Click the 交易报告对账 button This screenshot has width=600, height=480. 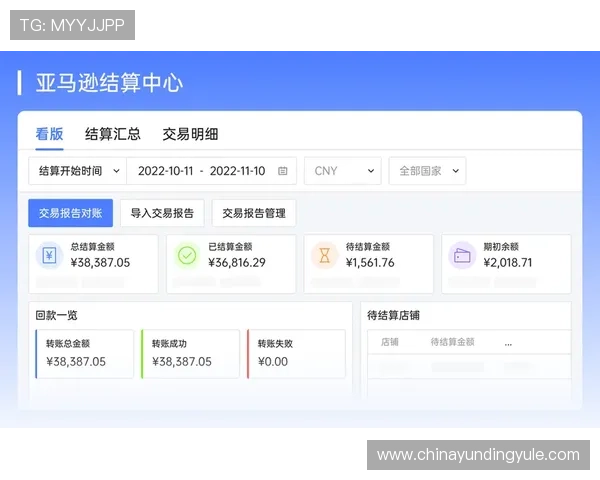[70, 213]
